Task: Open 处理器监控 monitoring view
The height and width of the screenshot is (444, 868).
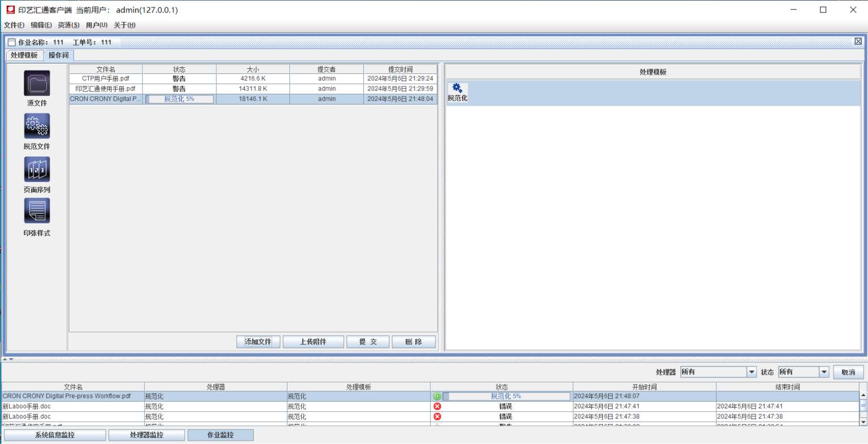Action: [x=147, y=435]
